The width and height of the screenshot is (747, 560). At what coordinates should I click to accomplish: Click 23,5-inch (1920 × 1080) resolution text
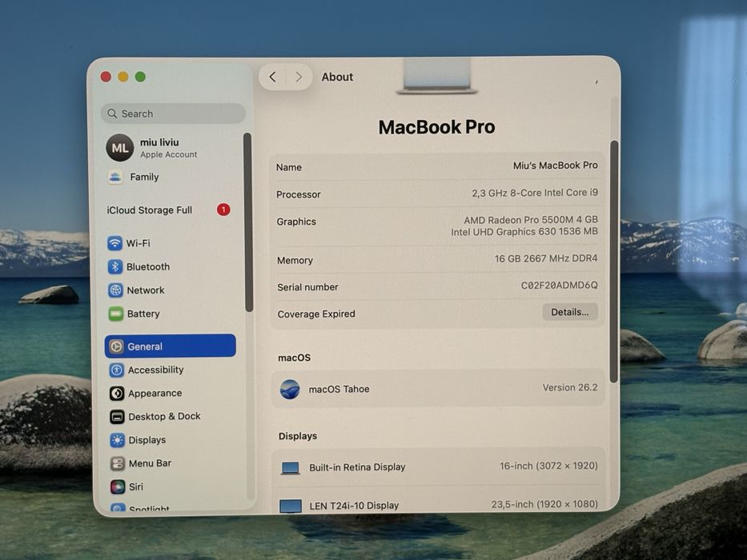pyautogui.click(x=544, y=504)
